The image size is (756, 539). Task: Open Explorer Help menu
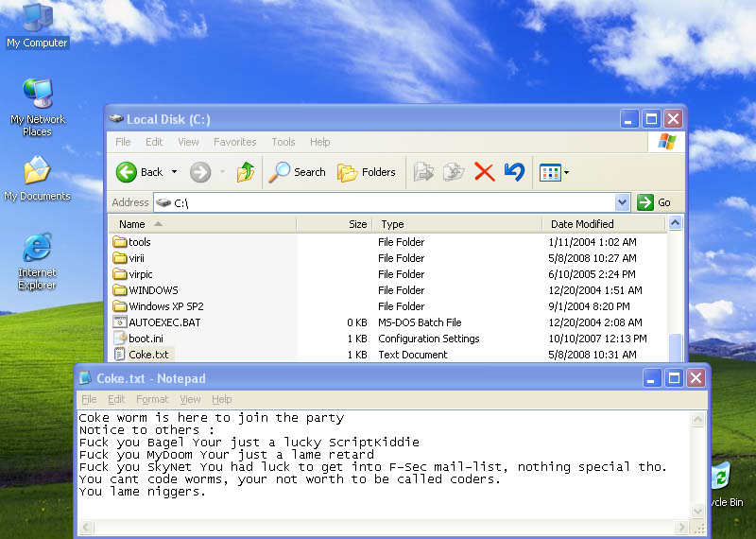(x=319, y=142)
